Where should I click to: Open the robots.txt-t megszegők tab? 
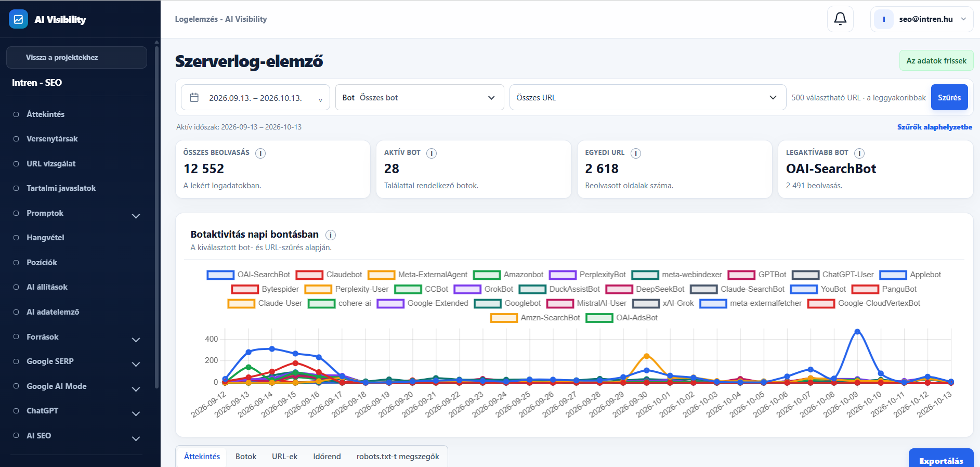point(398,457)
